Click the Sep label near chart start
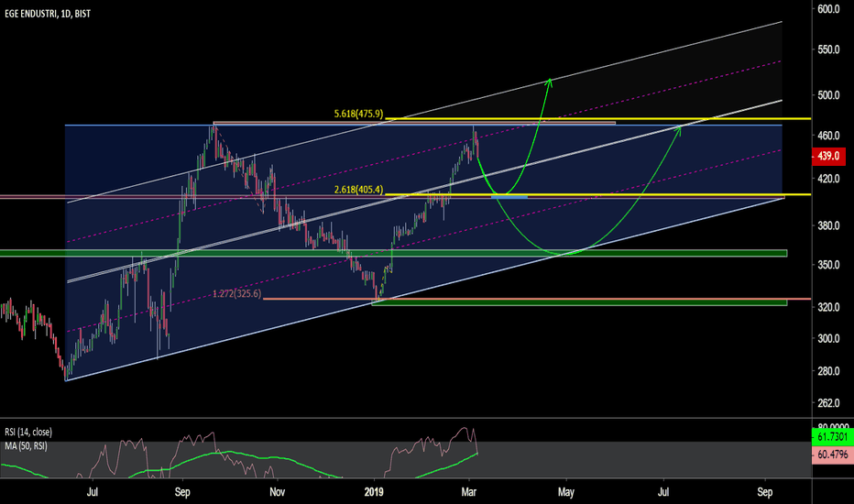 [182, 492]
